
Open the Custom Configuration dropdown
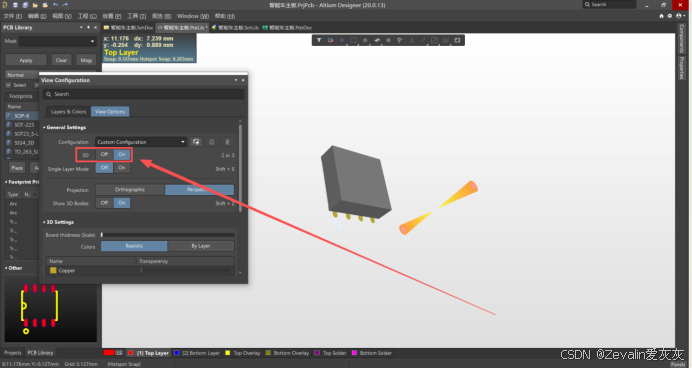(x=141, y=142)
